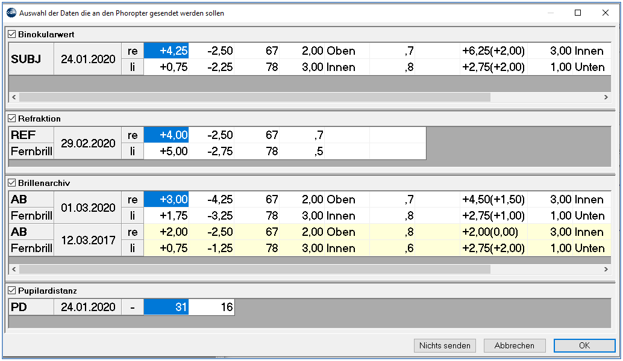Image resolution: width=623 pixels, height=361 pixels.
Task: Click Nichts senden button
Action: pos(445,346)
